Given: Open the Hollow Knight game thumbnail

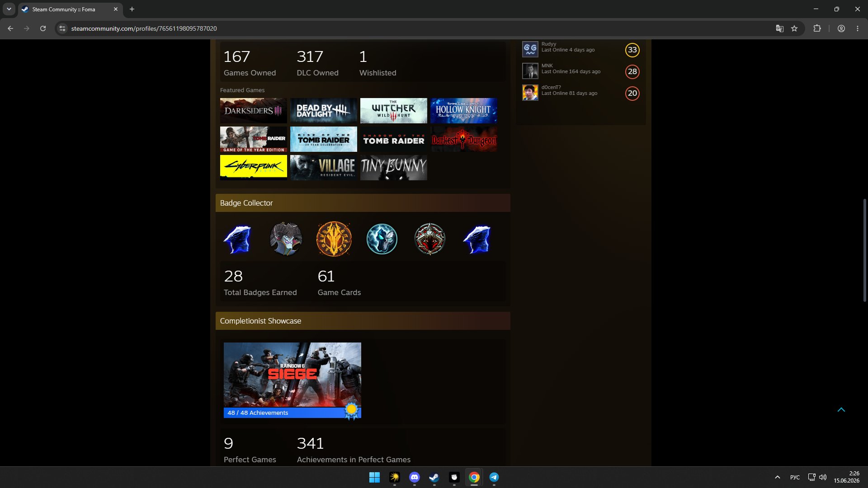Looking at the screenshot, I should point(464,111).
